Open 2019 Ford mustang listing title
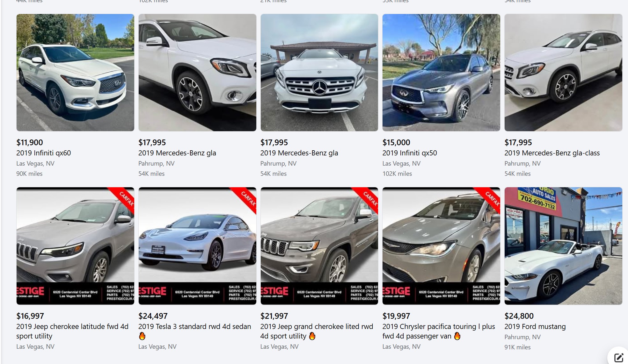 [x=535, y=326]
